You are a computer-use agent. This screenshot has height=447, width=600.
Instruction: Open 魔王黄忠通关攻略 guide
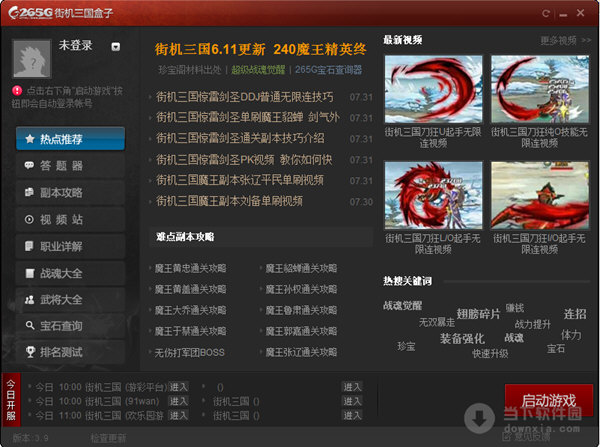(191, 268)
